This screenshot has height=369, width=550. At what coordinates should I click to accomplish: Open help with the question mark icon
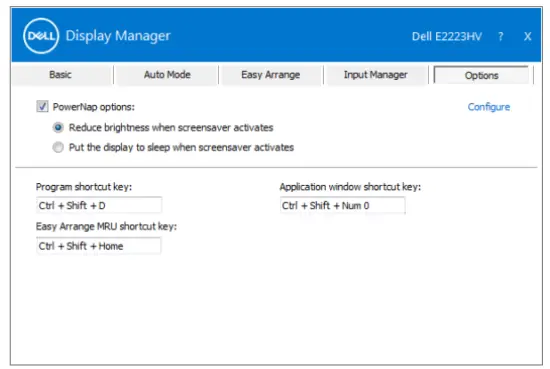(x=501, y=36)
